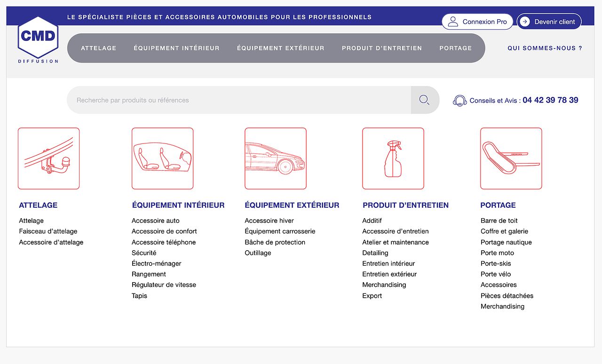
Task: Click the product or reference search field
Action: pyautogui.click(x=238, y=100)
